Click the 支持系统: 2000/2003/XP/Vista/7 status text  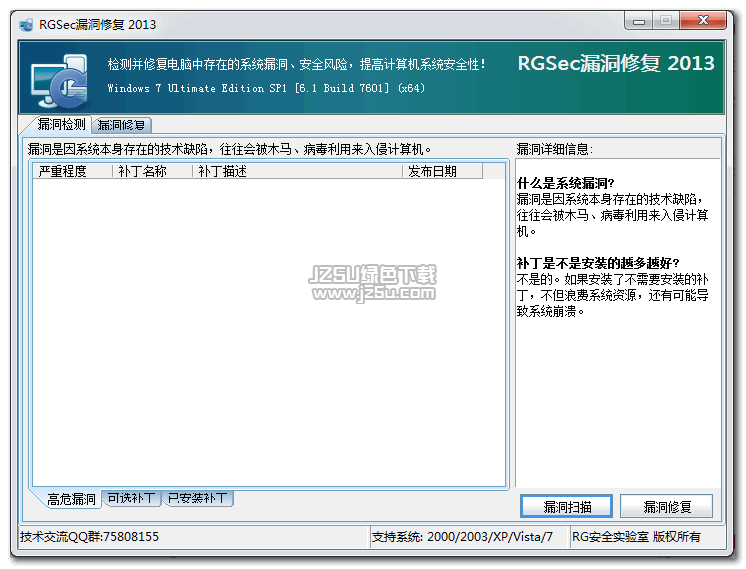click(462, 537)
